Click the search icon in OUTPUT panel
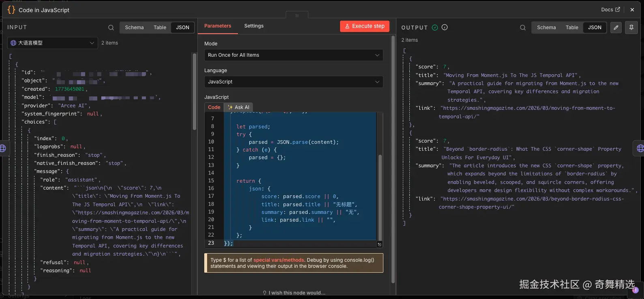The height and width of the screenshot is (299, 644). [x=523, y=28]
